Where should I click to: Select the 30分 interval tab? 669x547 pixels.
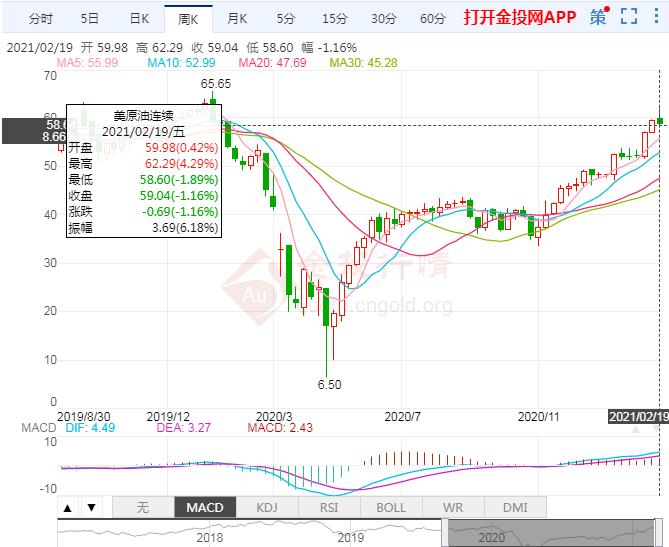(x=384, y=18)
